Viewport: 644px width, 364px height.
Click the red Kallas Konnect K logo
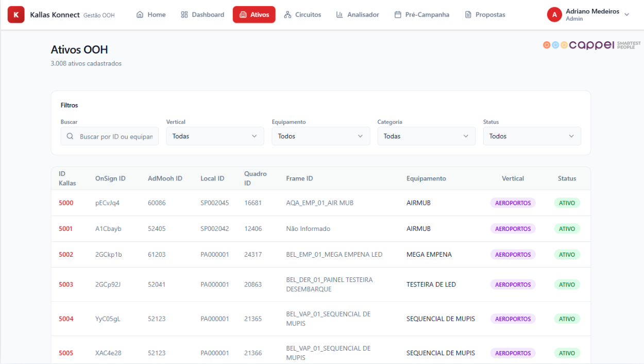pyautogui.click(x=16, y=15)
